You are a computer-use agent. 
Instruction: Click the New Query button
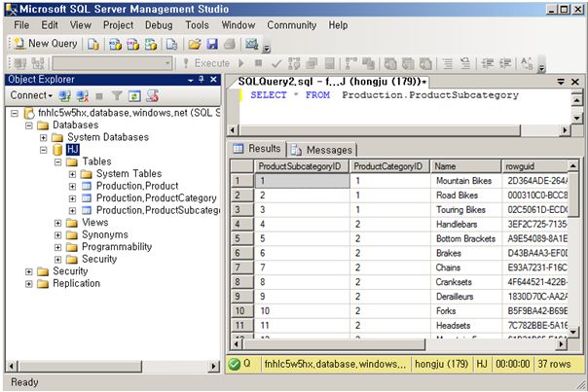45,44
